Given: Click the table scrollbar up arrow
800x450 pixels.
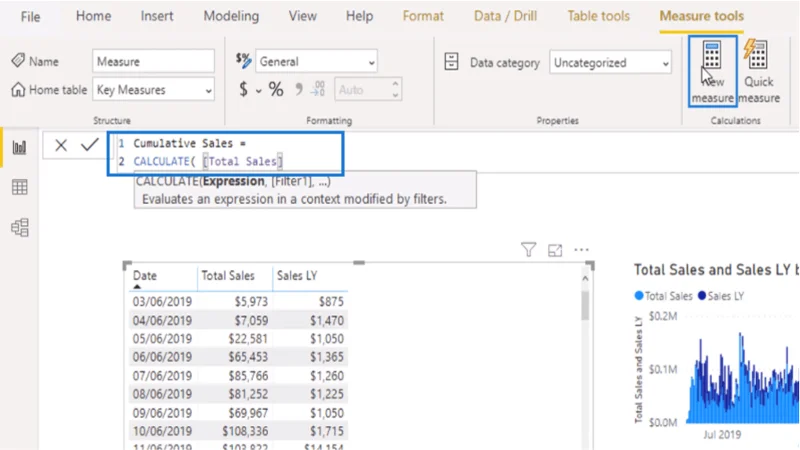Looking at the screenshot, I should click(x=585, y=279).
